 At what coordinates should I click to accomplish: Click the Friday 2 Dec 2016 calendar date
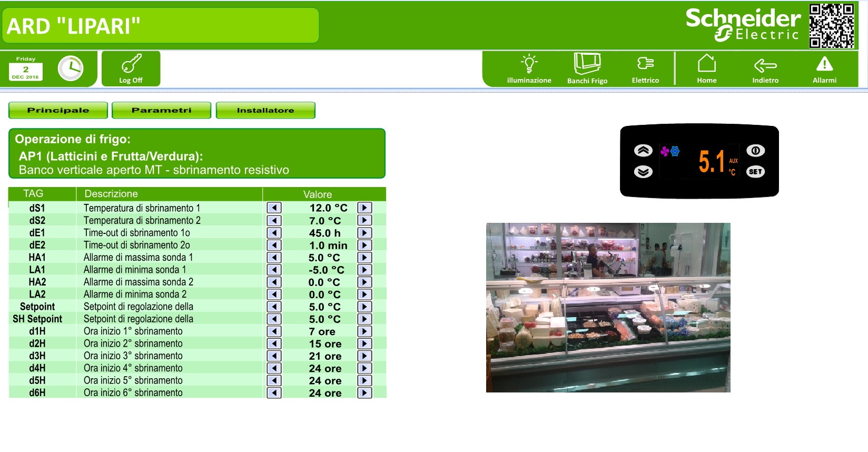25,68
